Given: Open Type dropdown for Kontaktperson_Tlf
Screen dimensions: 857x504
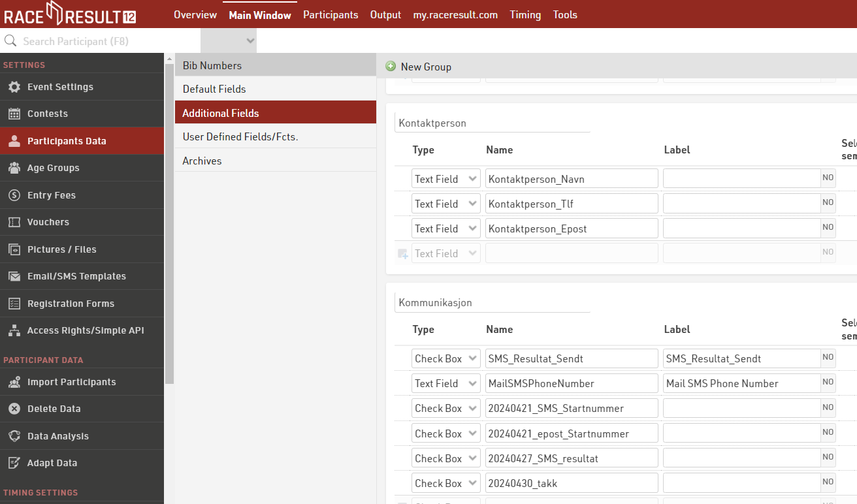Looking at the screenshot, I should [x=446, y=204].
